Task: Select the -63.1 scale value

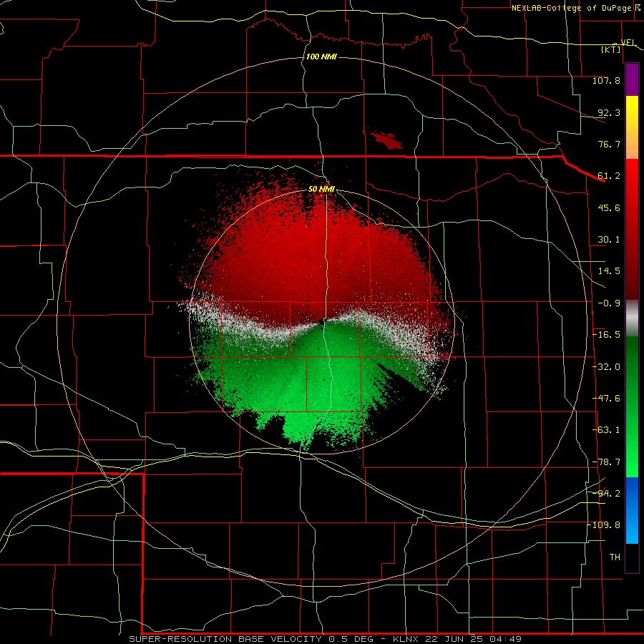Action: 606,430
